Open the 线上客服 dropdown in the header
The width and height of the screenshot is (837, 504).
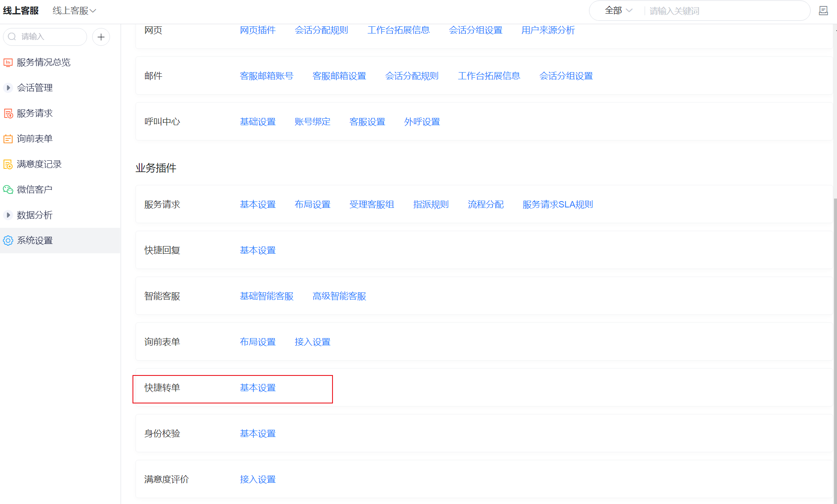click(74, 11)
